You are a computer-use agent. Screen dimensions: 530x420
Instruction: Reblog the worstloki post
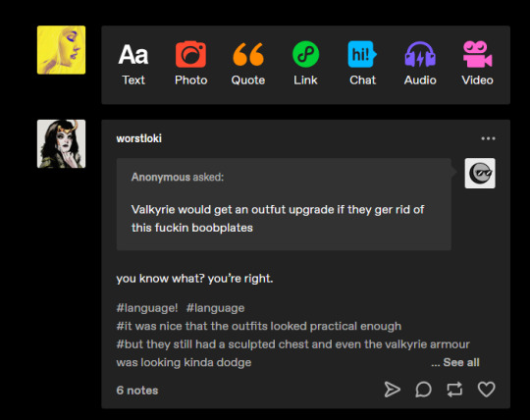coord(454,390)
